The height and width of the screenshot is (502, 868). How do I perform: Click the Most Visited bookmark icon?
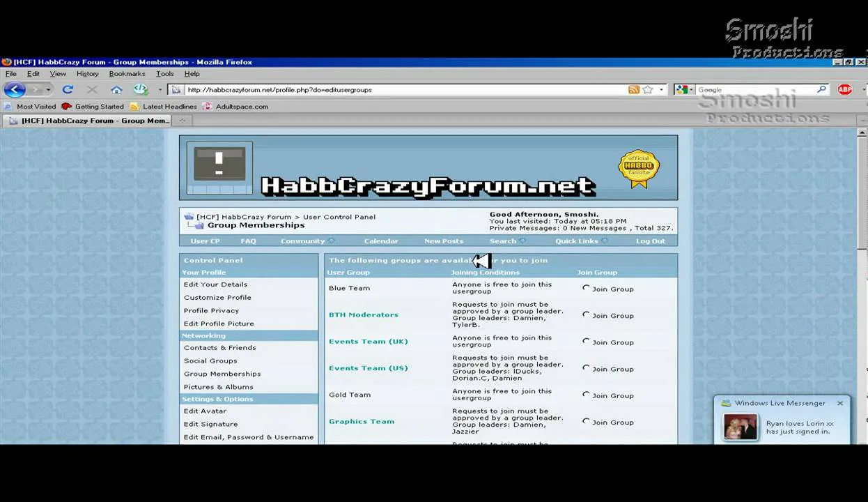(x=8, y=107)
